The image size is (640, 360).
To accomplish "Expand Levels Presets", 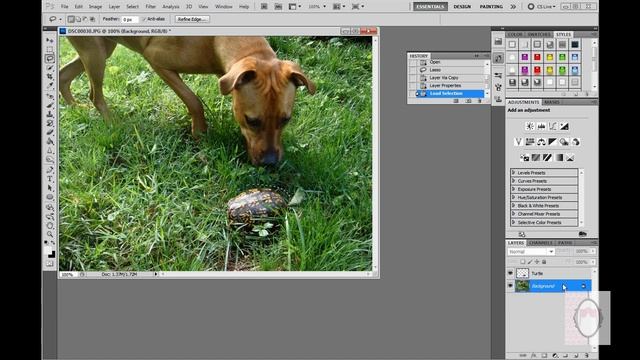I will [x=513, y=173].
